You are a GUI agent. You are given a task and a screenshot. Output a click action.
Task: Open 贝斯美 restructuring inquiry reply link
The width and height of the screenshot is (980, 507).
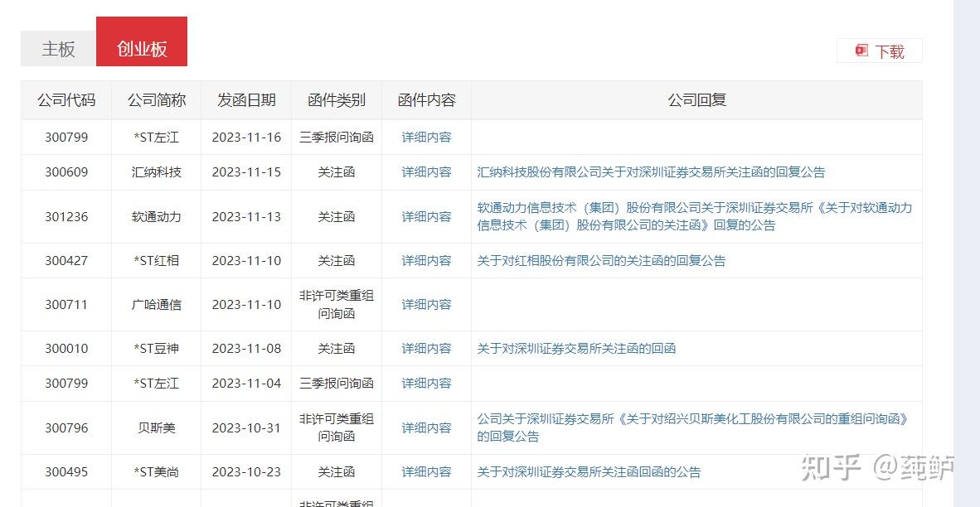[x=691, y=427]
